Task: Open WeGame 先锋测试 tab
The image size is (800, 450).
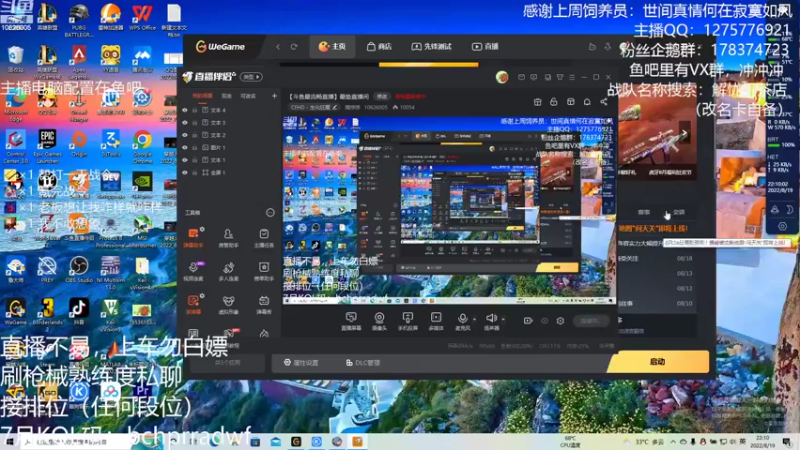Action: 432,47
